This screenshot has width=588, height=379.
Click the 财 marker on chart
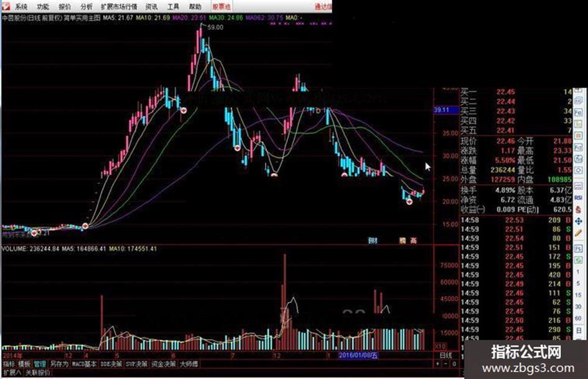click(373, 241)
